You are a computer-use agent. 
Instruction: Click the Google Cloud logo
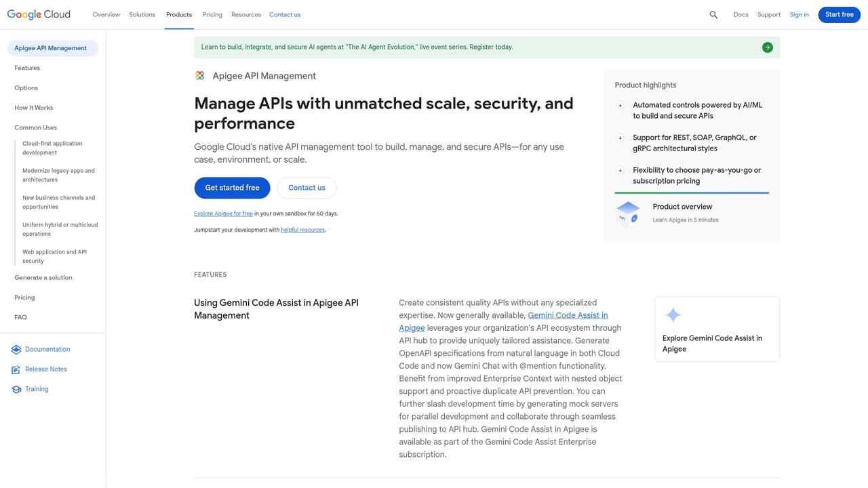click(x=39, y=14)
